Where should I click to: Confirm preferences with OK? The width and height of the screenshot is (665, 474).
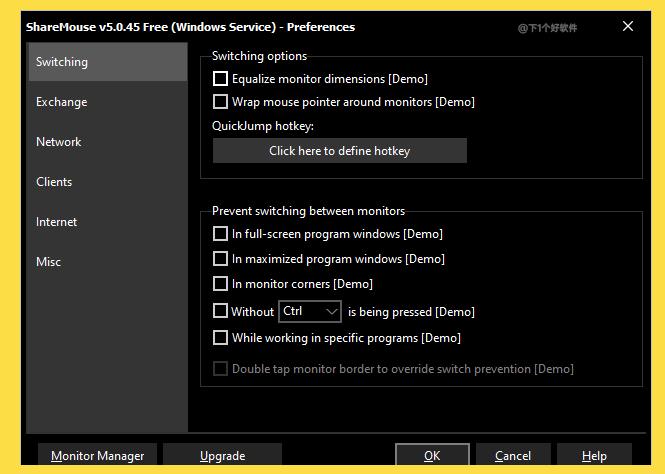432,456
